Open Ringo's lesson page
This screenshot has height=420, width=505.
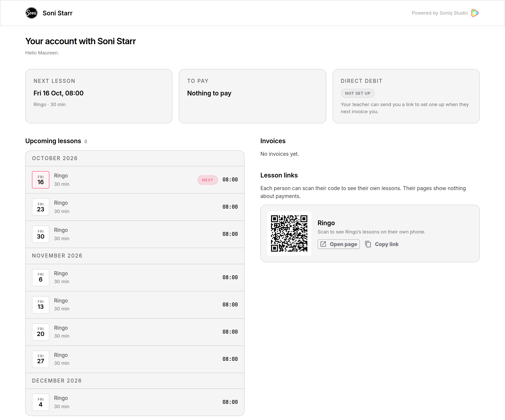(x=339, y=244)
